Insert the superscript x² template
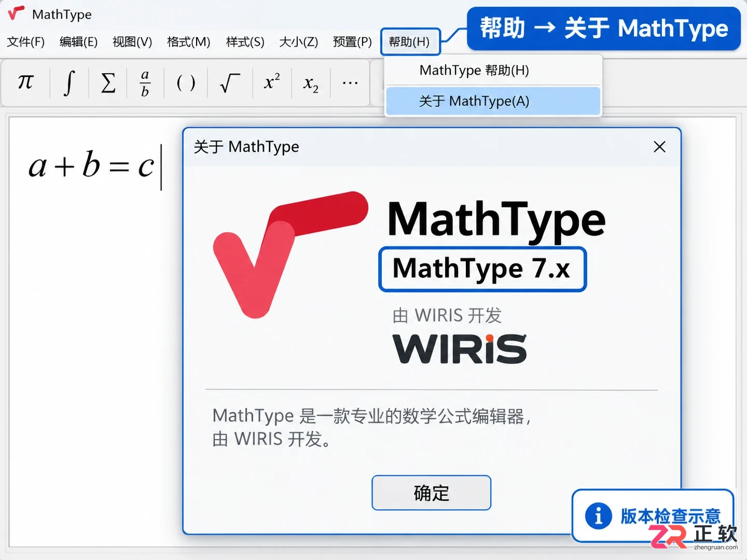747x560 pixels. [x=272, y=82]
